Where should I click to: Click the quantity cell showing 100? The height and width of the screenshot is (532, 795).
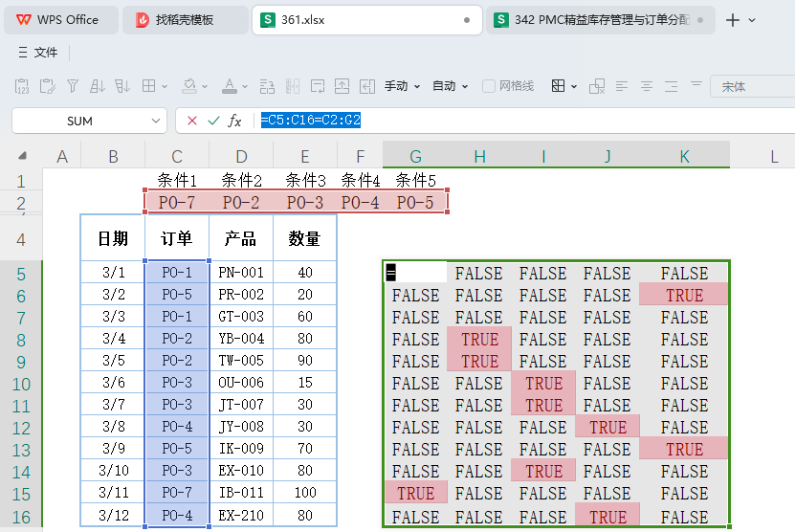[305, 493]
